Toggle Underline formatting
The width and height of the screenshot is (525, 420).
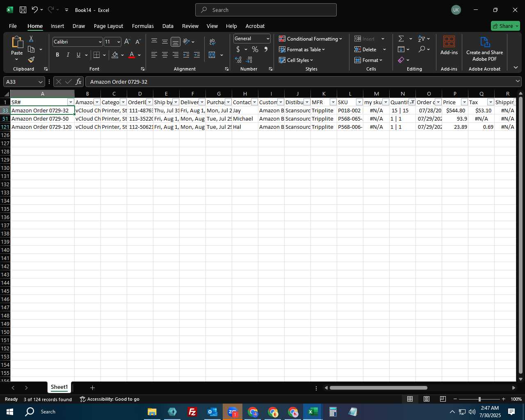78,55
